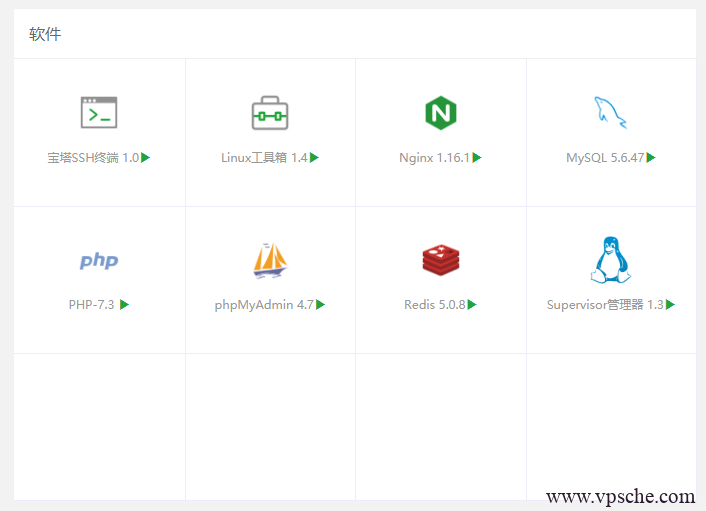Click the MySQL dolphin icon
The width and height of the screenshot is (706, 511).
click(x=611, y=113)
